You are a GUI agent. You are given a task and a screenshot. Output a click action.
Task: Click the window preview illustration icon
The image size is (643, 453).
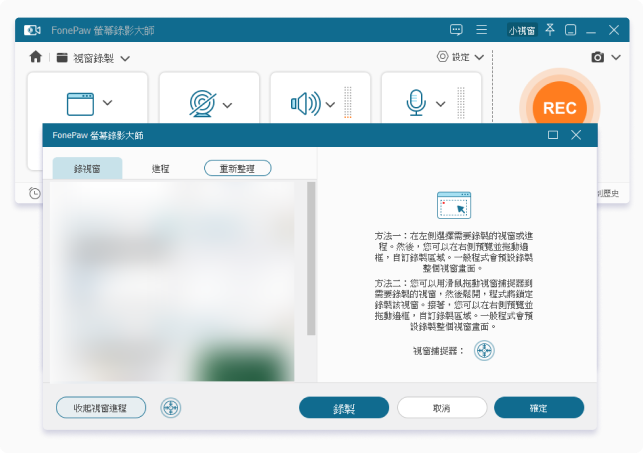click(x=454, y=205)
